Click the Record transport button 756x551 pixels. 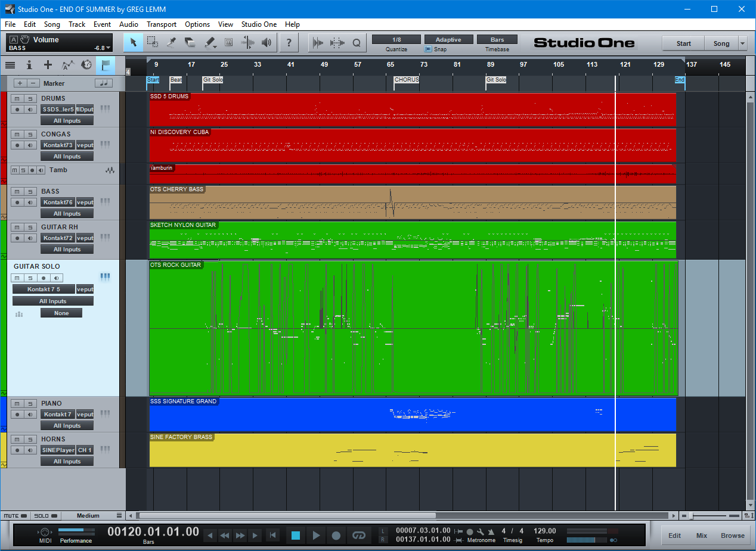(x=336, y=536)
